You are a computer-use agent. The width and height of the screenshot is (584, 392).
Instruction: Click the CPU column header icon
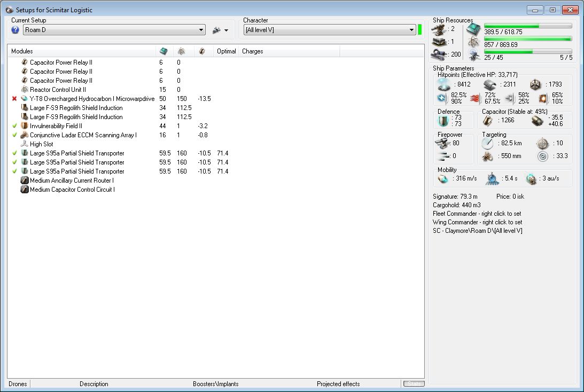coord(163,51)
